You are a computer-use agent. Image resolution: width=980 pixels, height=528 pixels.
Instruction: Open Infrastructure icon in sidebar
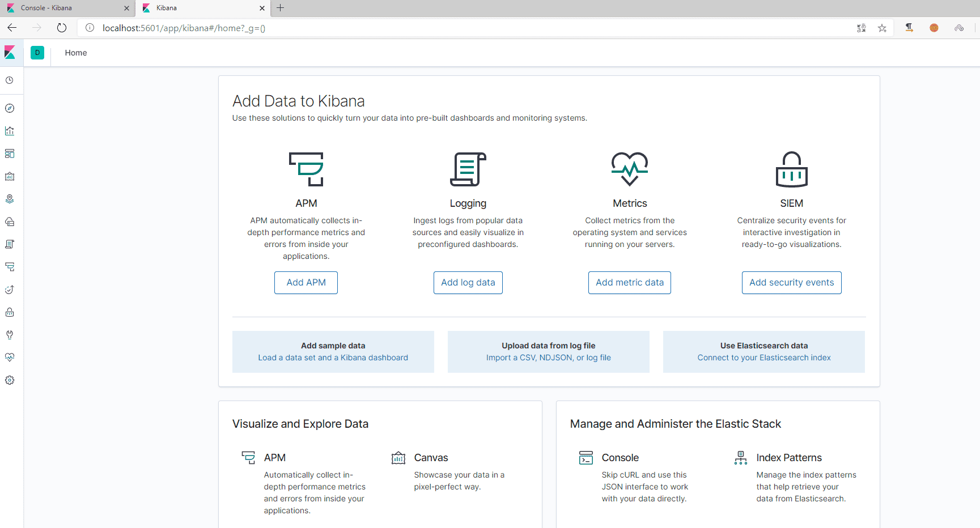10,222
